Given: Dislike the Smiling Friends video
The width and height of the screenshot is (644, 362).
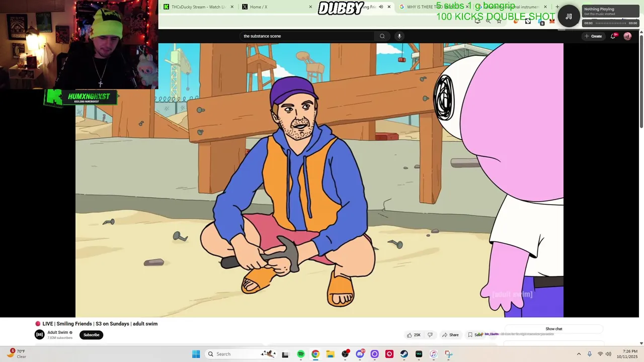Looking at the screenshot, I should 430,335.
